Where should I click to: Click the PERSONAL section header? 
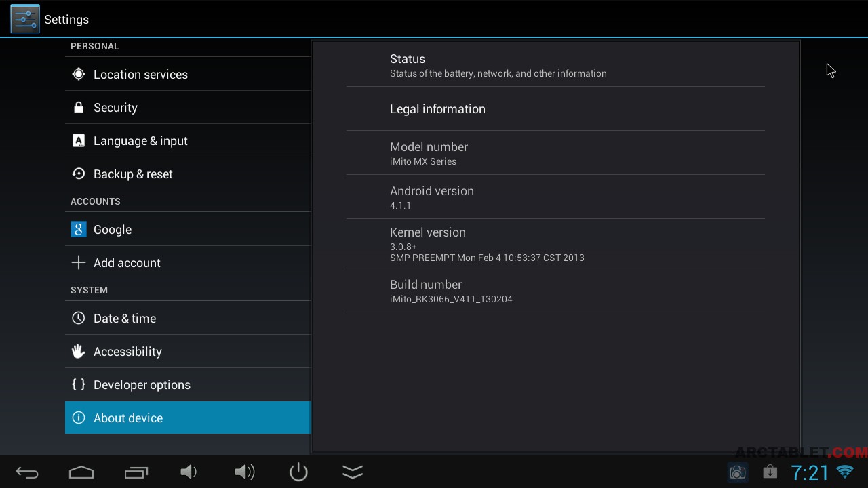tap(95, 46)
